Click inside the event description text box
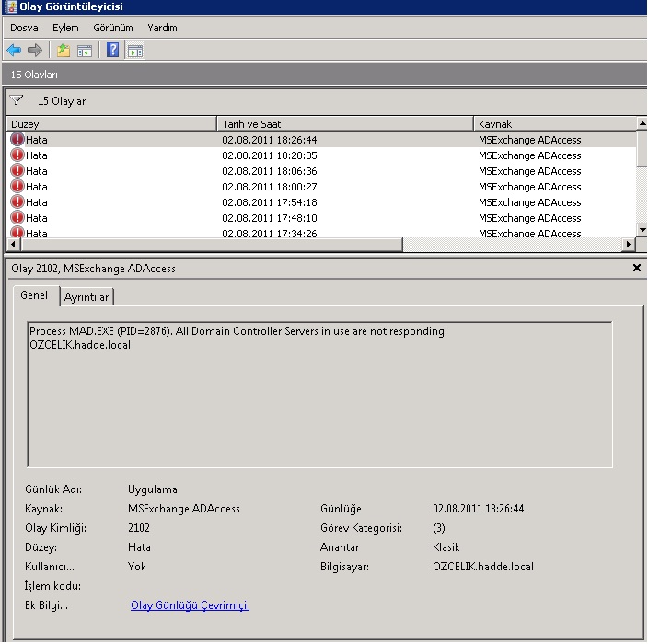 click(320, 395)
